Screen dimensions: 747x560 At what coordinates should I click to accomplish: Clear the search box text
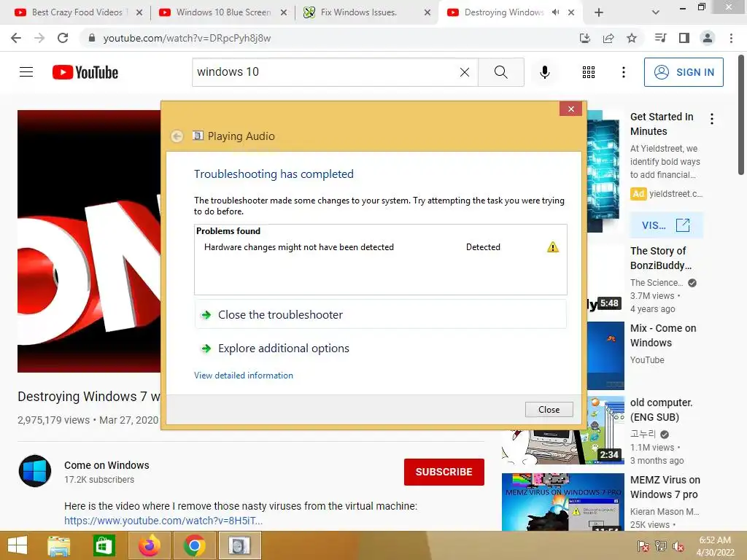tap(465, 72)
